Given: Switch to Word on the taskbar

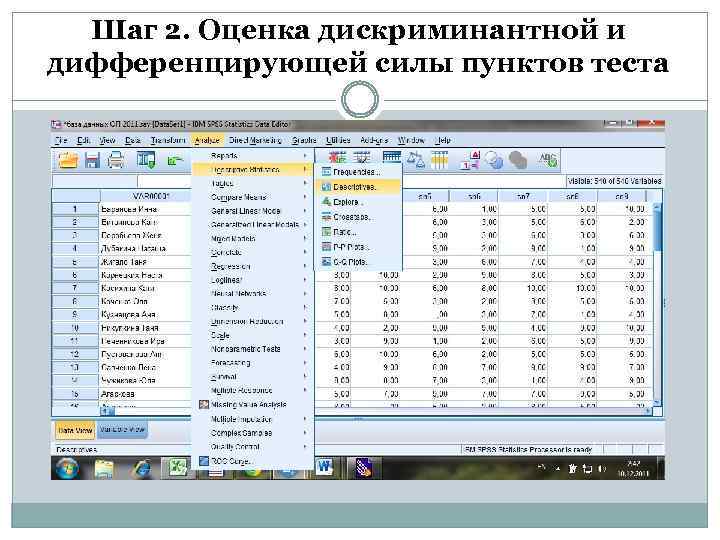Looking at the screenshot, I should [325, 467].
